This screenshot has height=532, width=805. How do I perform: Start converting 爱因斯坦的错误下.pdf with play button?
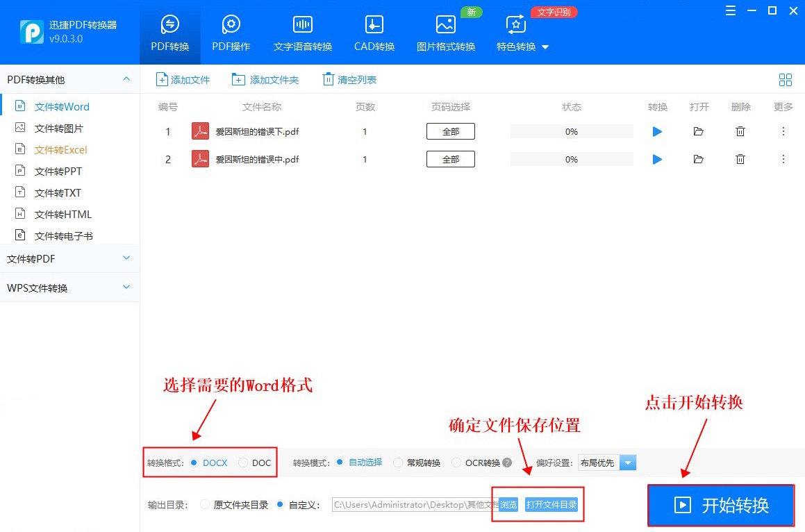coord(656,131)
